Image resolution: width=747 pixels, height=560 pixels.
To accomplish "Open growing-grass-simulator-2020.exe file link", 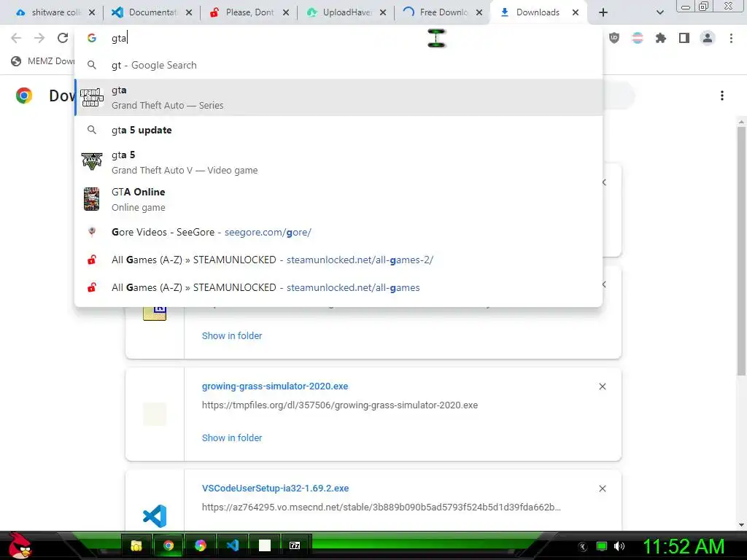I will coord(275,386).
